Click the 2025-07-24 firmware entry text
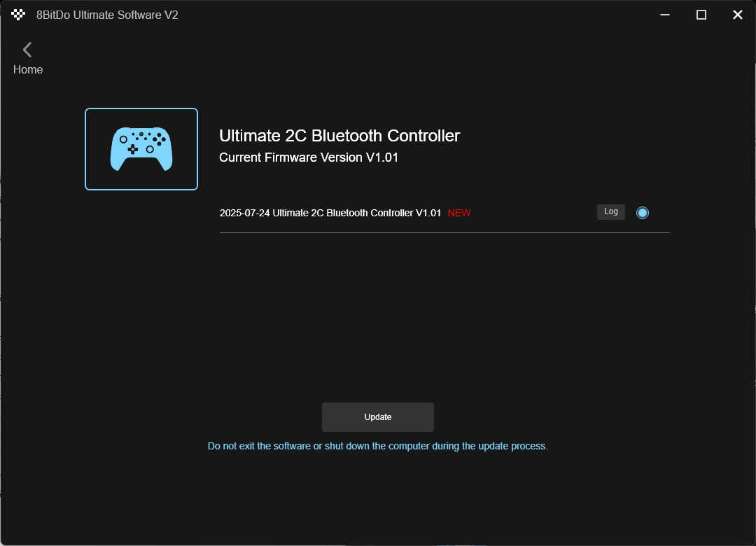 click(x=330, y=213)
